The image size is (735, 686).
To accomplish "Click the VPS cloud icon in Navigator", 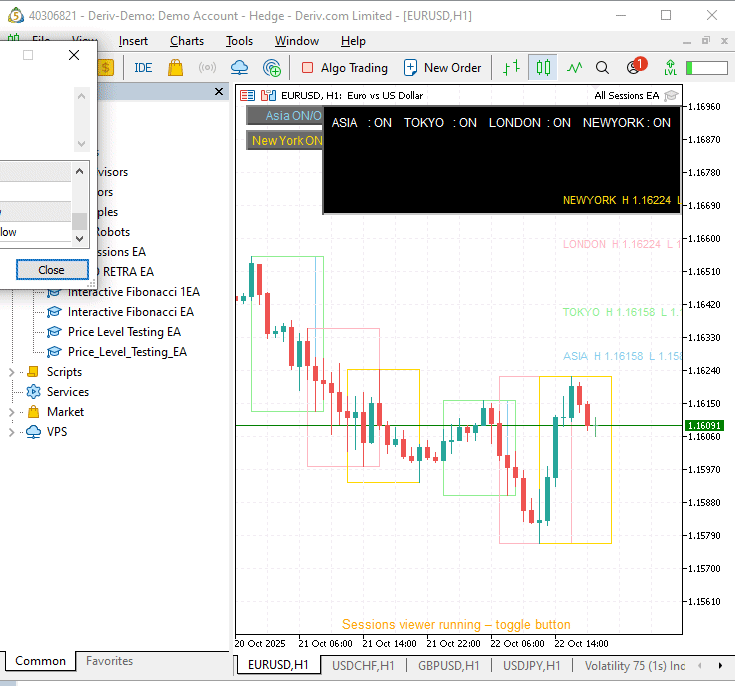I will click(33, 432).
